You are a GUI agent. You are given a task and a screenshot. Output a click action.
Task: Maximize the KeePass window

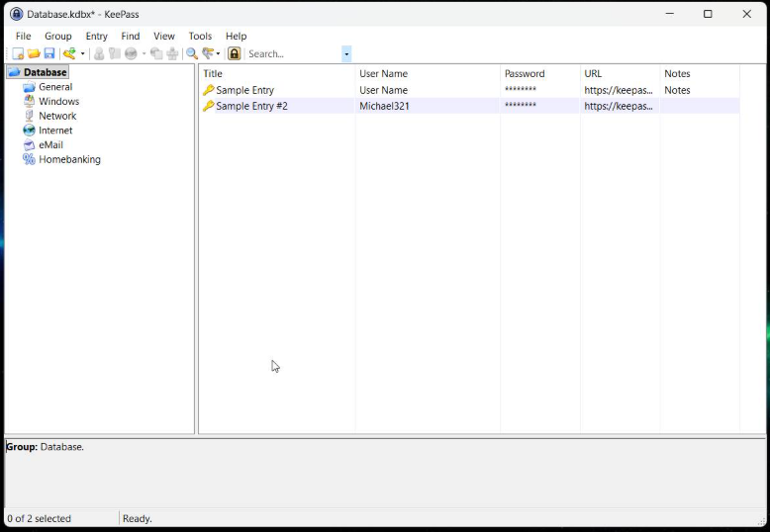click(708, 14)
